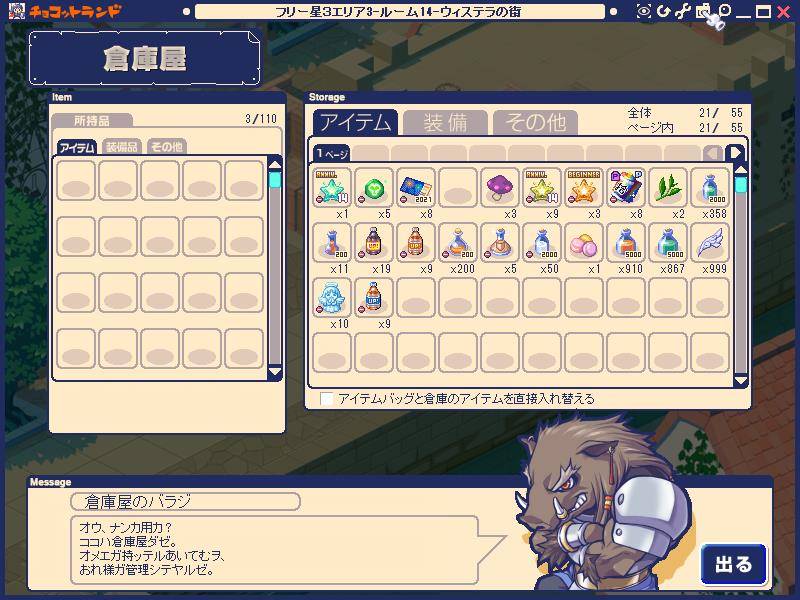800x600 pixels.
Task: Select the green 5000 potion with x867
Action: pyautogui.click(x=667, y=242)
